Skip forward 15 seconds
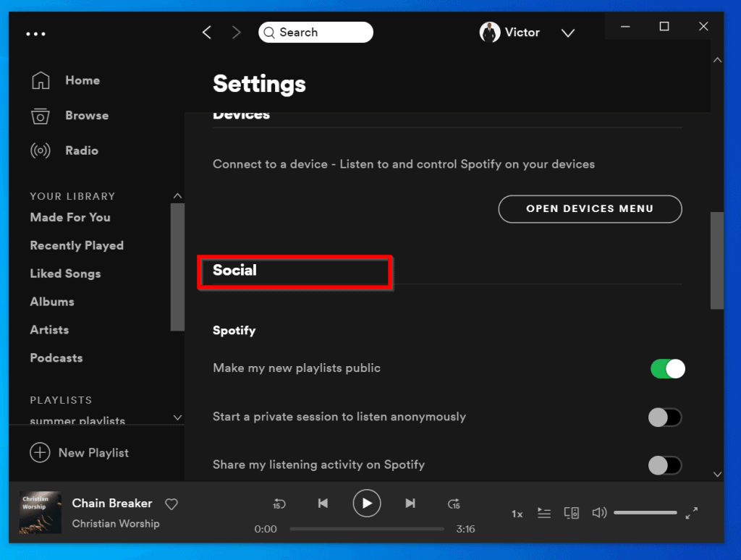This screenshot has height=560, width=741. [x=454, y=504]
